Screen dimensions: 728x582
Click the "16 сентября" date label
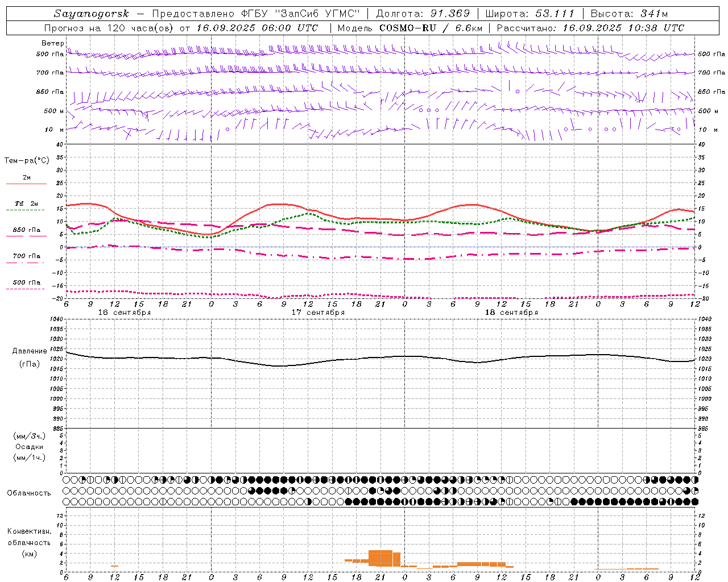[125, 313]
